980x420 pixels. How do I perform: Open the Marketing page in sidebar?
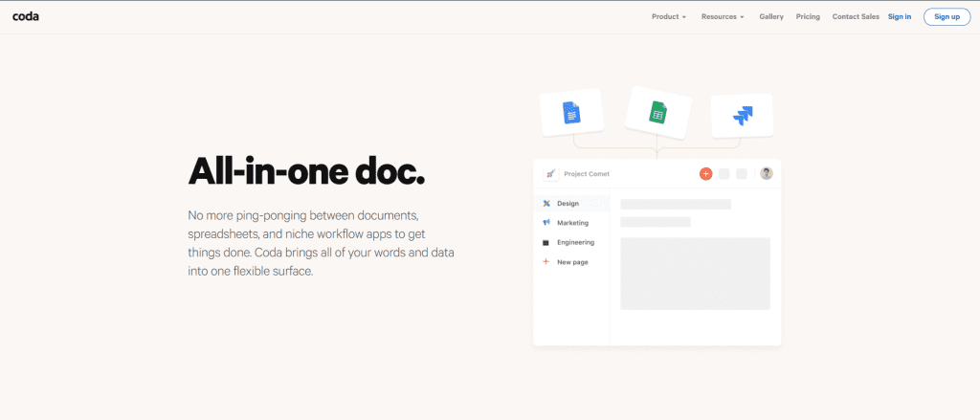pyautogui.click(x=571, y=223)
